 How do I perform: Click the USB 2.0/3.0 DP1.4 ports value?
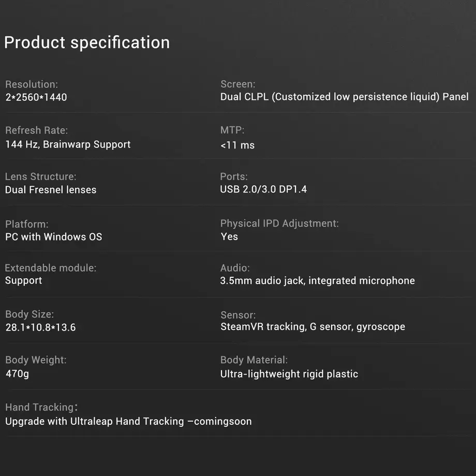[x=263, y=189]
